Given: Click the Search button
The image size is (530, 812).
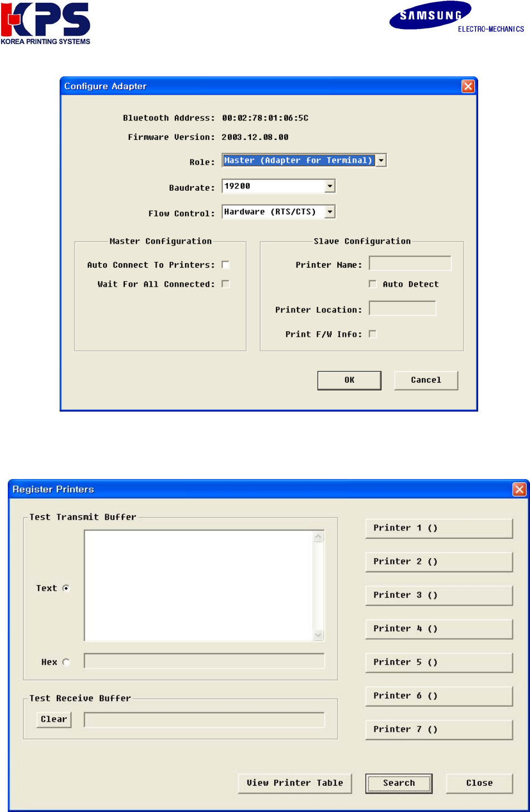Looking at the screenshot, I should point(399,782).
